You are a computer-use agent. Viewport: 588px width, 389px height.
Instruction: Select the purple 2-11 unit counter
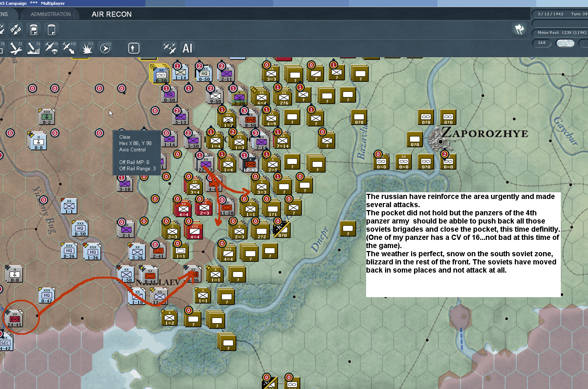[226, 73]
